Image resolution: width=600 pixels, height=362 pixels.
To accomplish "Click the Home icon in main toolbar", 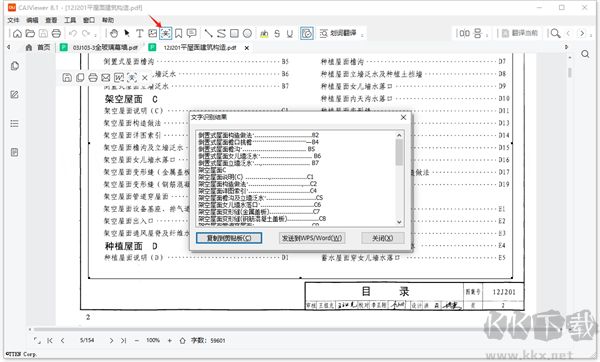I will (x=17, y=34).
